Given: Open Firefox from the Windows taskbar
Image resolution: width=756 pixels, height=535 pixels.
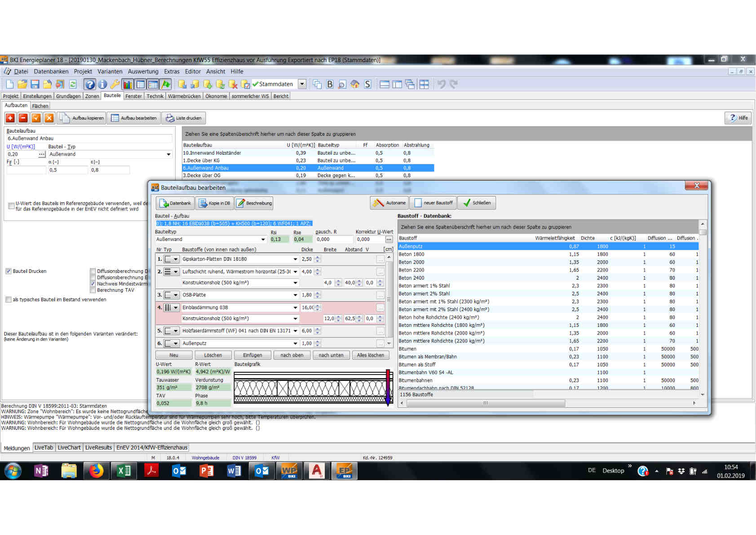Looking at the screenshot, I should coord(96,471).
